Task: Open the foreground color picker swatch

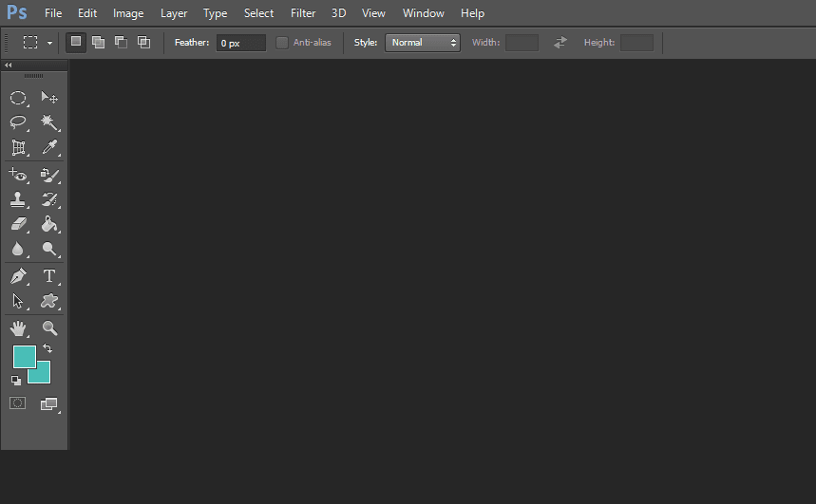Action: pyautogui.click(x=24, y=357)
